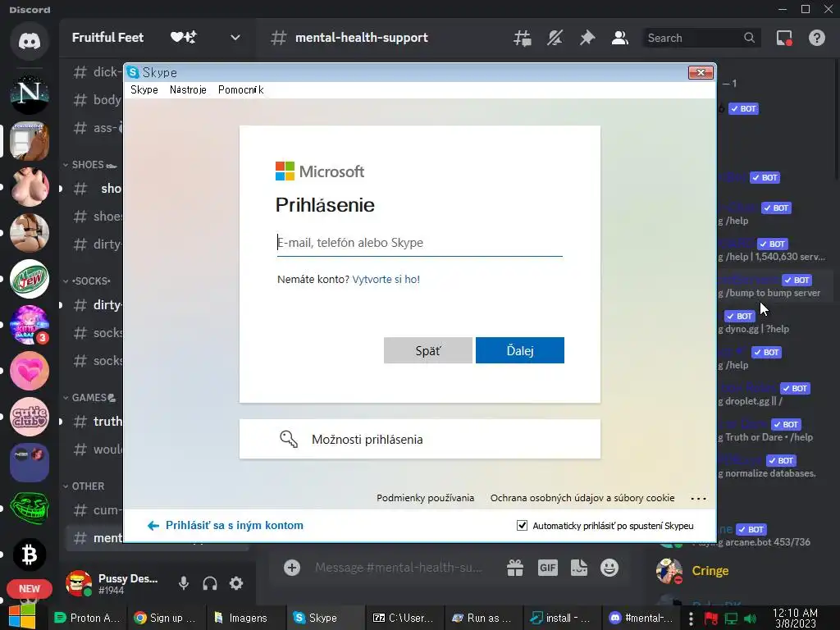840x630 pixels.
Task: Toggle automatic sign-in on Skype startup checkbox
Action: [522, 526]
